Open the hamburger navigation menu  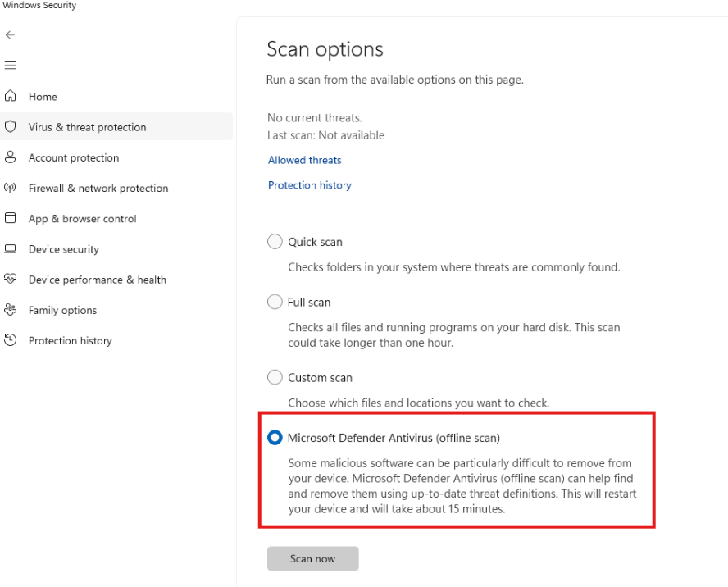[10, 66]
